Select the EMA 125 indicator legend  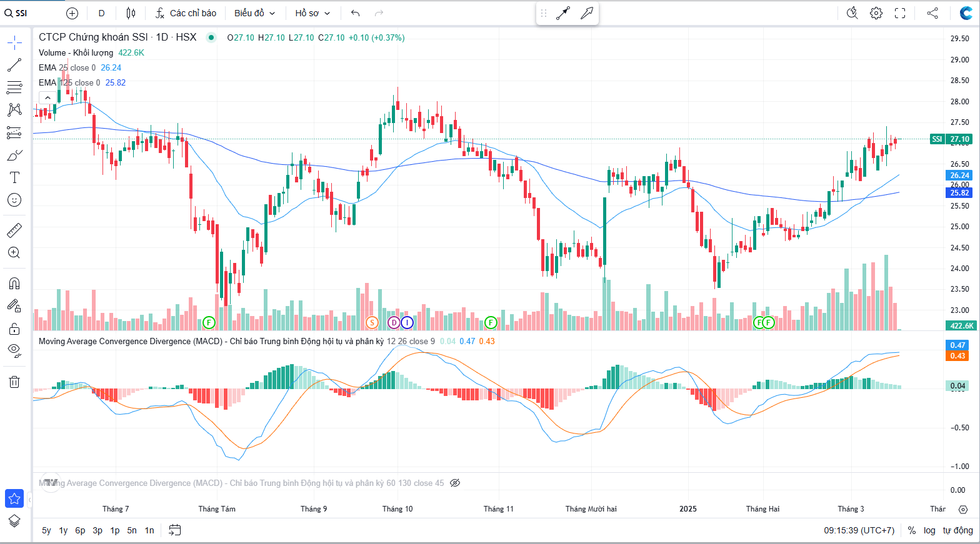(69, 82)
